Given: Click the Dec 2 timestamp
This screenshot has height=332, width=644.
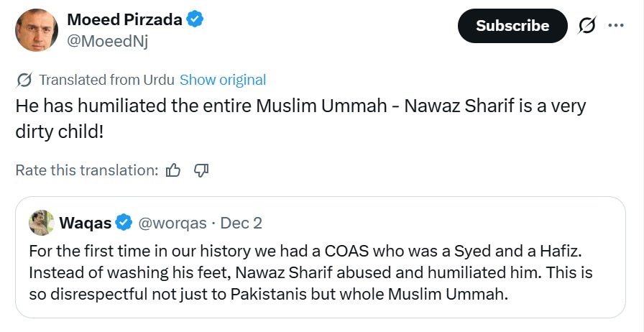Looking at the screenshot, I should (x=241, y=223).
